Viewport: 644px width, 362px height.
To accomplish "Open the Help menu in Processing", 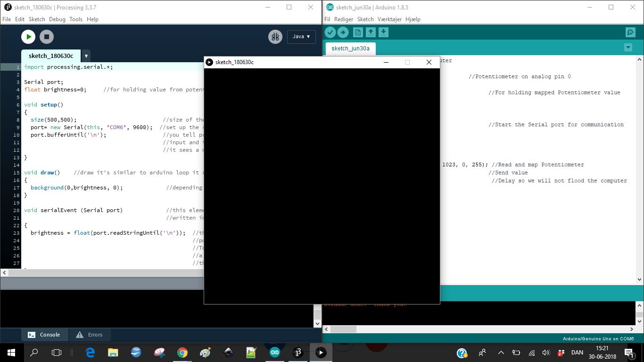I will click(92, 19).
